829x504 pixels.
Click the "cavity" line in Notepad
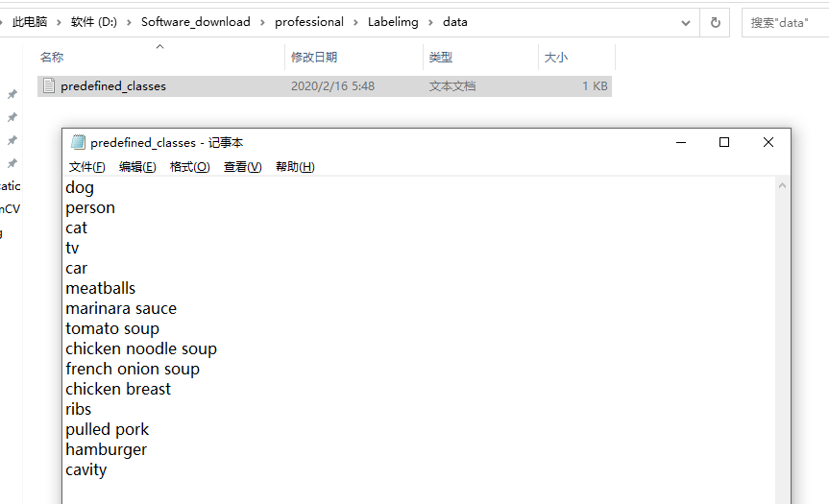click(x=86, y=470)
